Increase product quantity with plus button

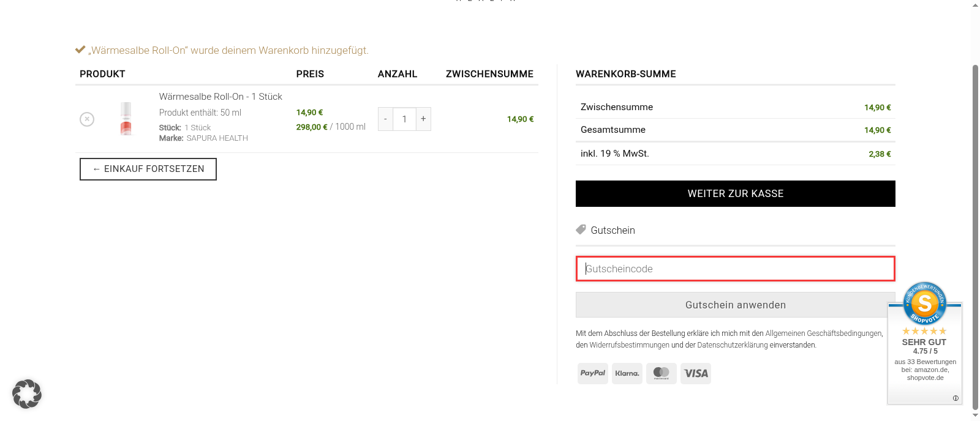[423, 119]
